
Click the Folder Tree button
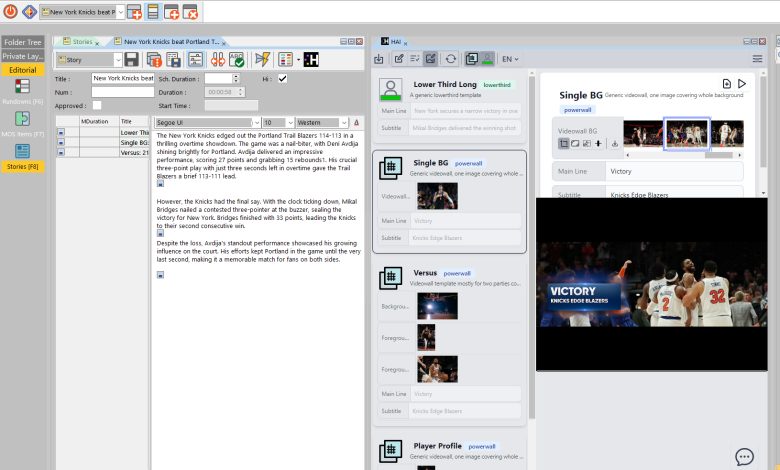pos(22,42)
